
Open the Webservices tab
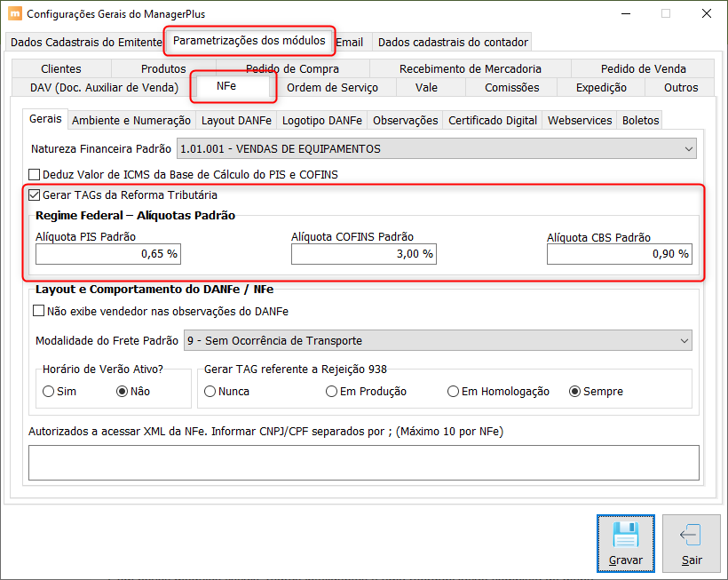pos(580,121)
